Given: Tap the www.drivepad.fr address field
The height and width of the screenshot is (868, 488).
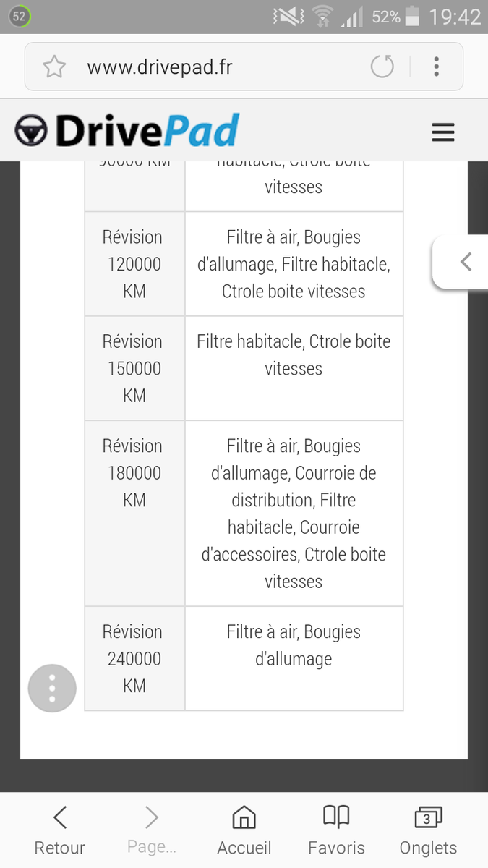Looking at the screenshot, I should pyautogui.click(x=210, y=67).
